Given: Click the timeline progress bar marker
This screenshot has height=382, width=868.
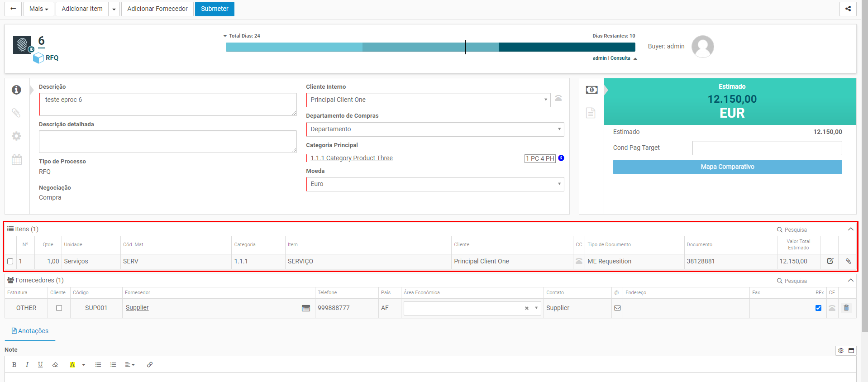Looking at the screenshot, I should tap(465, 47).
